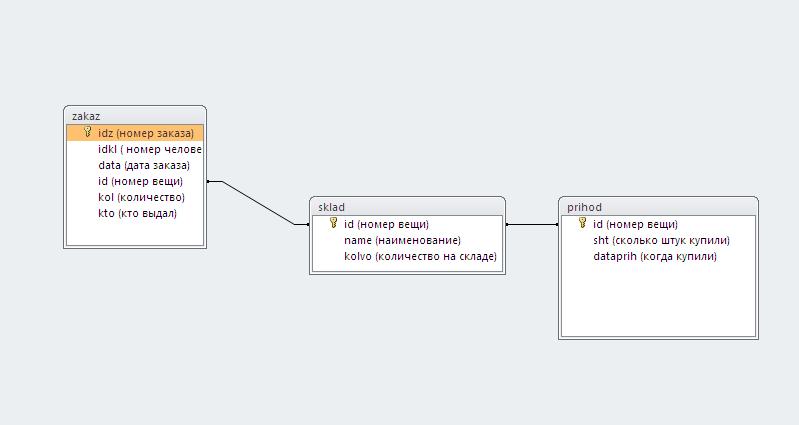Select the relationship line between zakaz and sklad

[258, 203]
